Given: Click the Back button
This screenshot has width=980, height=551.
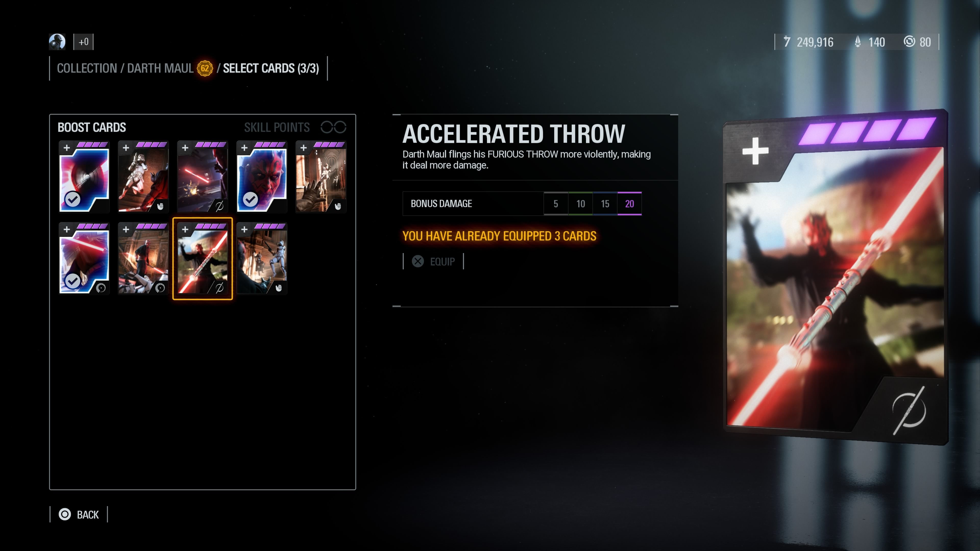Looking at the screenshot, I should point(79,515).
